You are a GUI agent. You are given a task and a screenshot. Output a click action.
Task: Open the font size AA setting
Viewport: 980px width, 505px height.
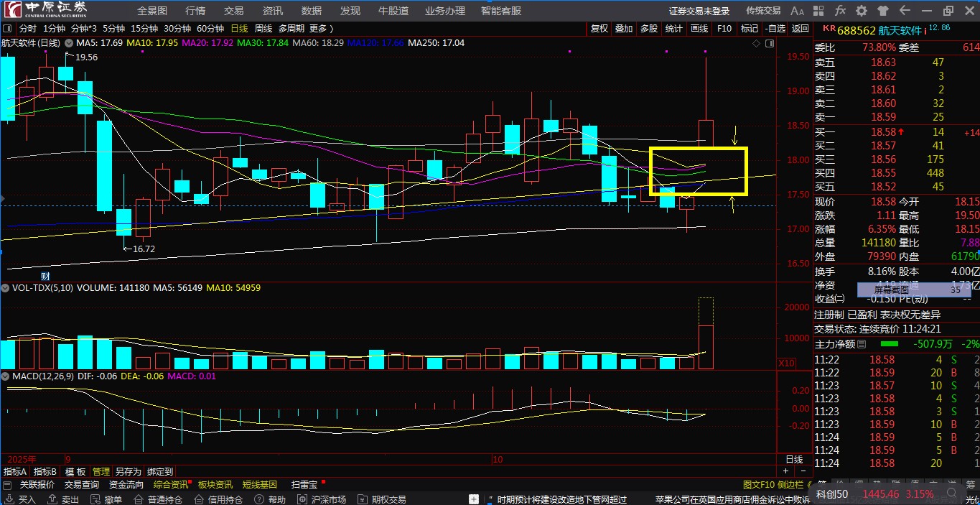point(797,11)
